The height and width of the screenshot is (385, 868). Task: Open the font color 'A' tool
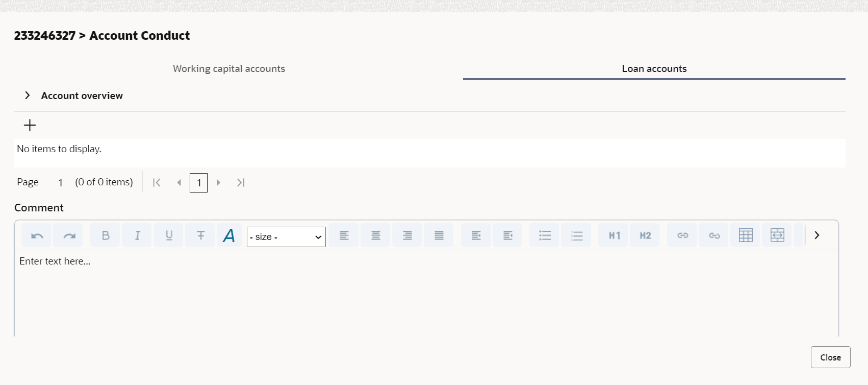[229, 235]
